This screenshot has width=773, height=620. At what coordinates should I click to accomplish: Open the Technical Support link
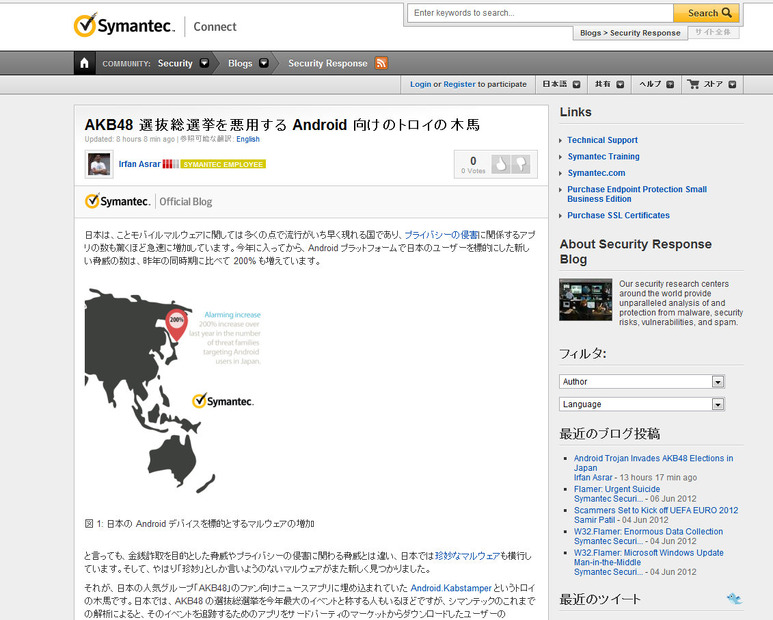[602, 140]
